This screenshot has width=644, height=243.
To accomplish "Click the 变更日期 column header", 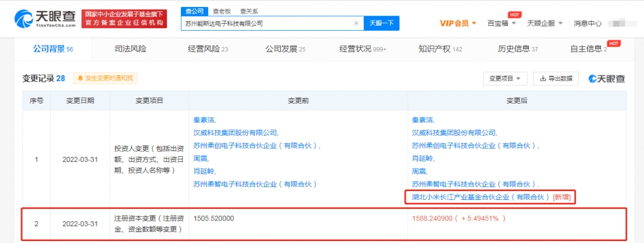I will (80, 100).
